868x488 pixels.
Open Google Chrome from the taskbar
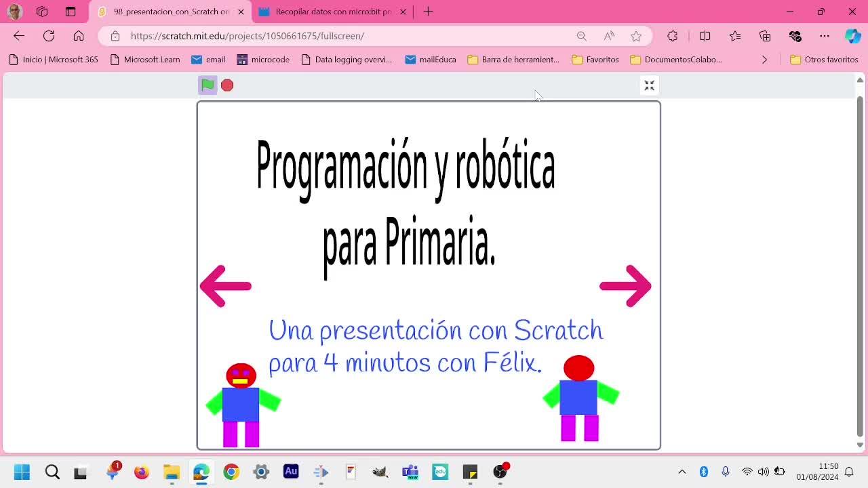(231, 472)
